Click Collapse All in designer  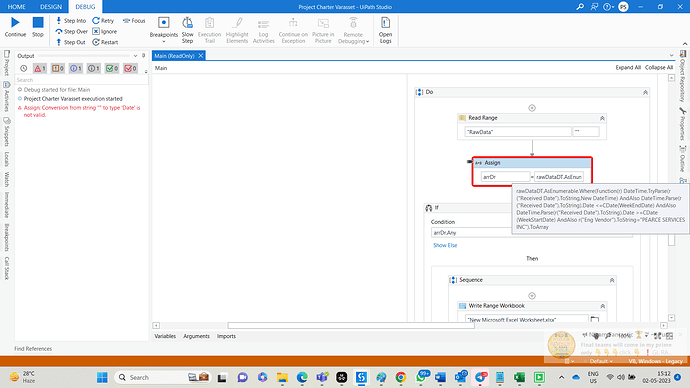[x=659, y=67]
